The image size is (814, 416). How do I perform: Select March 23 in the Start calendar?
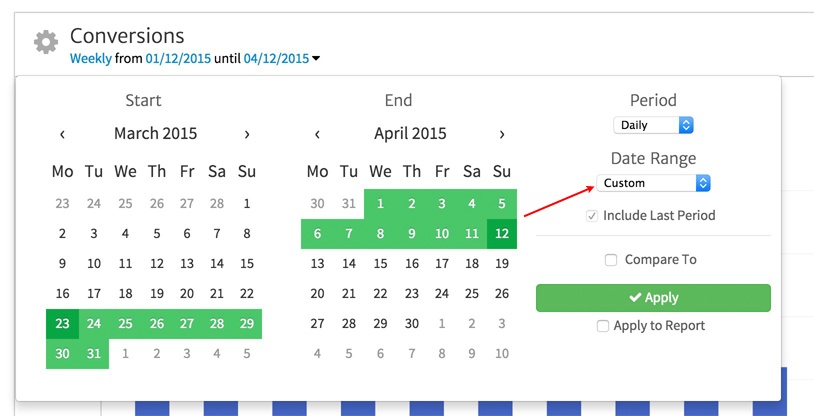pos(62,324)
